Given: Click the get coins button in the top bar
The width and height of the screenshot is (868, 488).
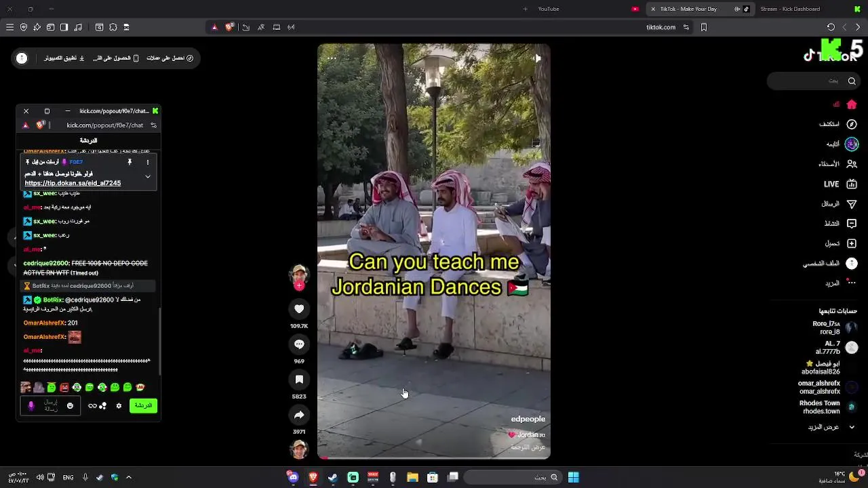Looking at the screenshot, I should point(170,58).
